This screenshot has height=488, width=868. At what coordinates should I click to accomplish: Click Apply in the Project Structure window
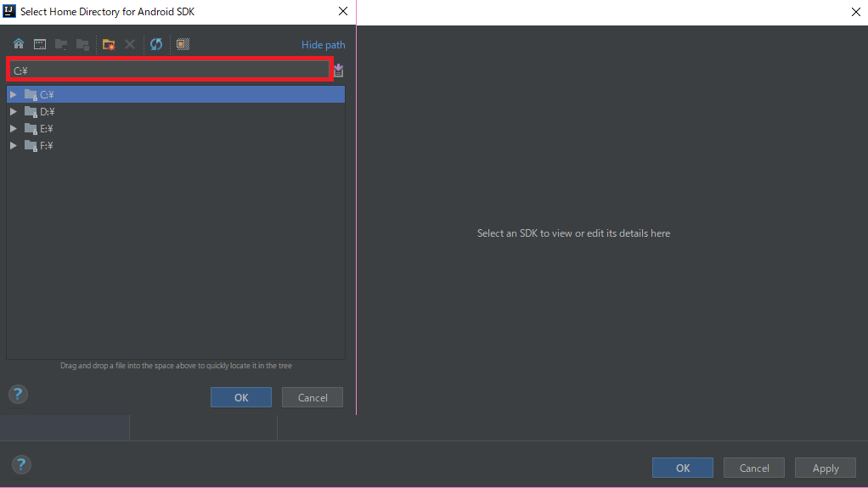point(826,468)
